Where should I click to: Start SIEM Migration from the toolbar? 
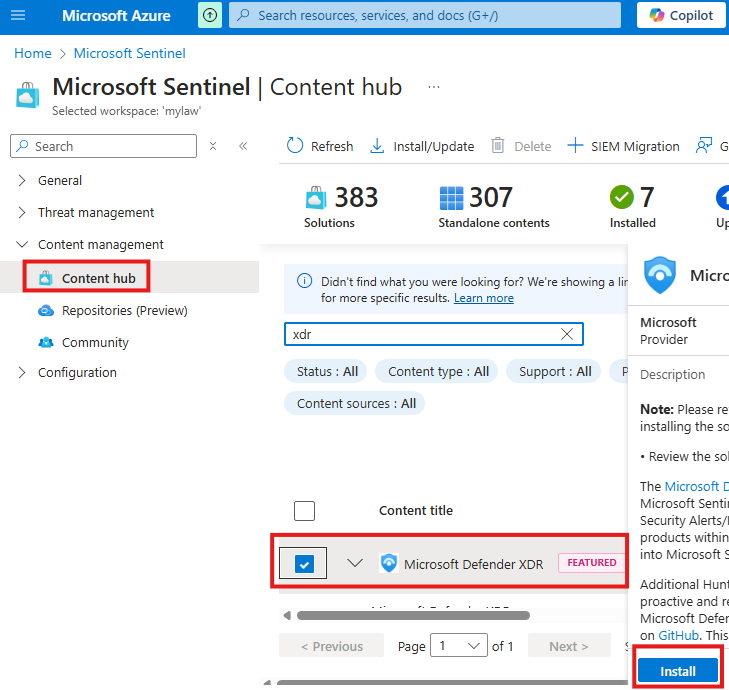click(x=623, y=146)
